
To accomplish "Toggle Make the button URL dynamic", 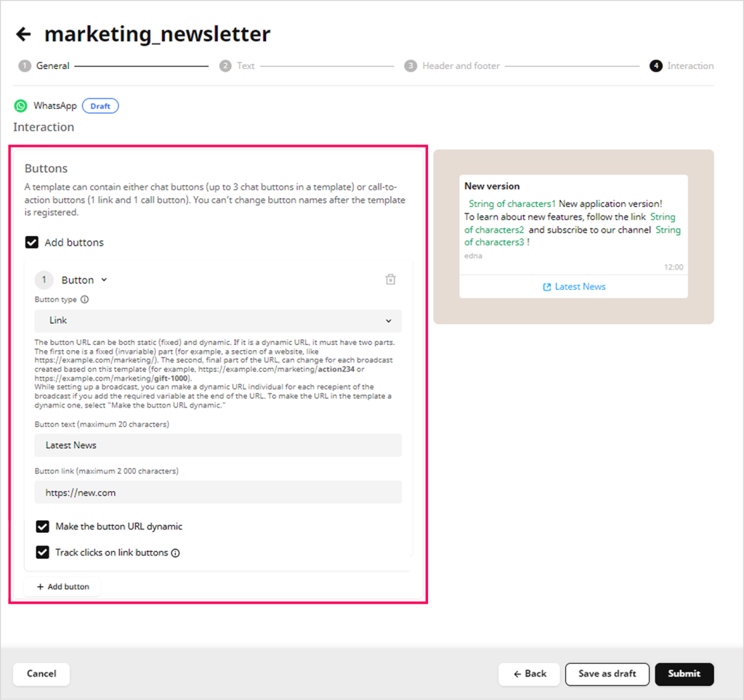I will coord(43,526).
